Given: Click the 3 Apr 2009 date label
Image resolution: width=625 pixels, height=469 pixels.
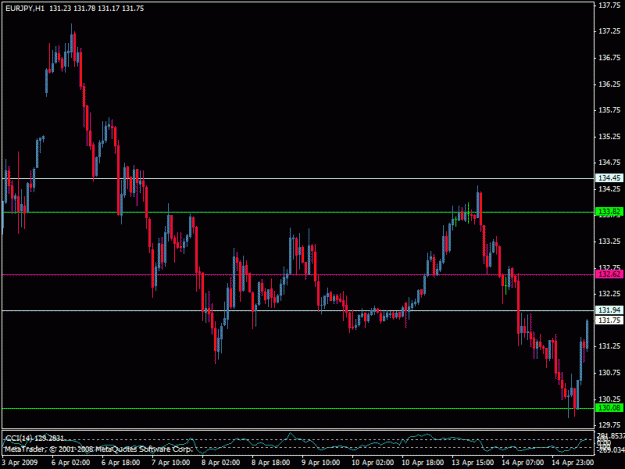Looking at the screenshot, I should [20, 463].
